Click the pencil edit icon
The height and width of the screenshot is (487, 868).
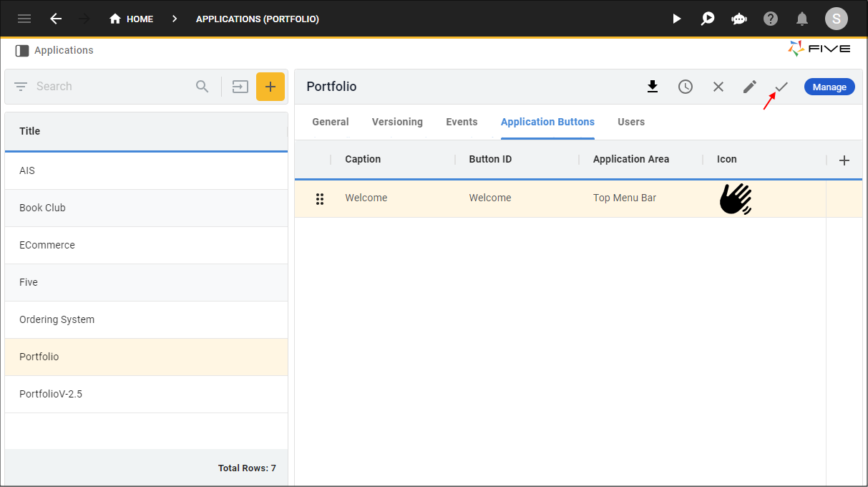click(749, 87)
